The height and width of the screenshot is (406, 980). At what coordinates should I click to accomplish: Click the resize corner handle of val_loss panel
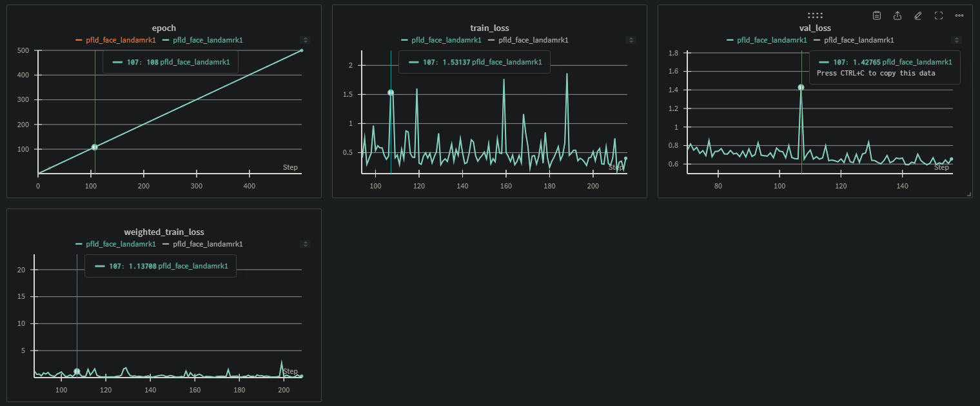tap(968, 194)
